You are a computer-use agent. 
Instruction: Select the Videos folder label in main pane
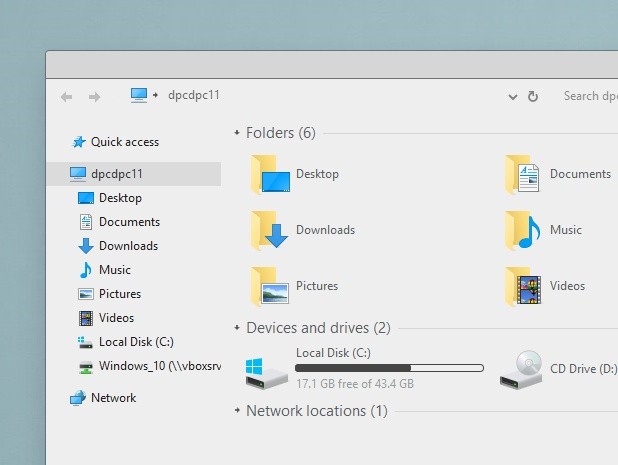(567, 286)
